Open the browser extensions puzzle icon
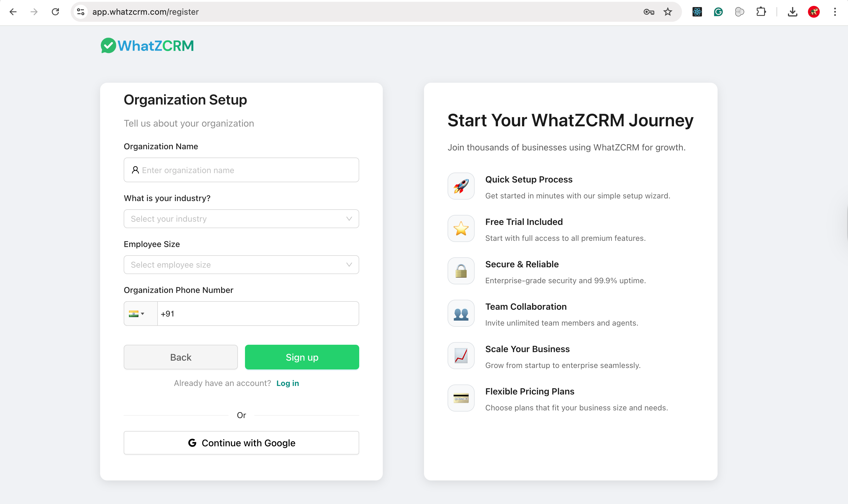This screenshot has height=504, width=848. click(761, 12)
